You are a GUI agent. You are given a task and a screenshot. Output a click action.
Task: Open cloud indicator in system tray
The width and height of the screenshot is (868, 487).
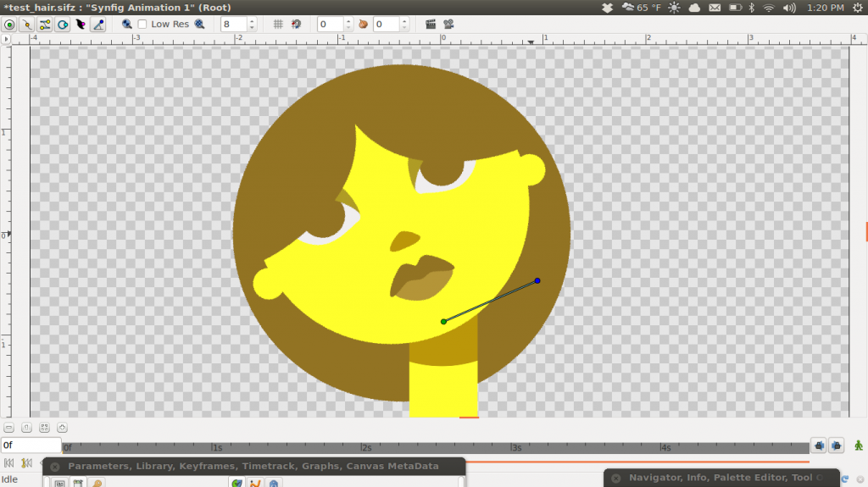pyautogui.click(x=694, y=8)
